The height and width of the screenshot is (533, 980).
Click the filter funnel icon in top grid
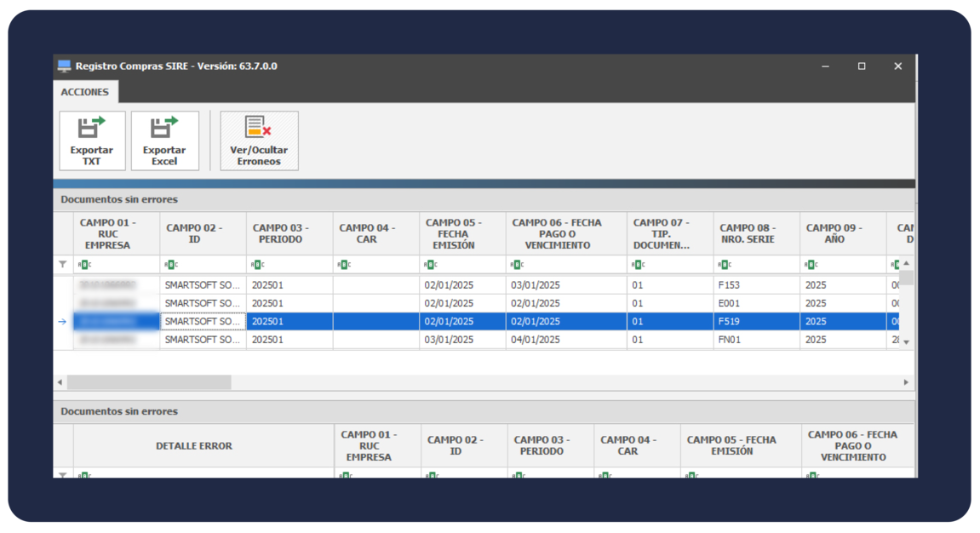(x=62, y=265)
